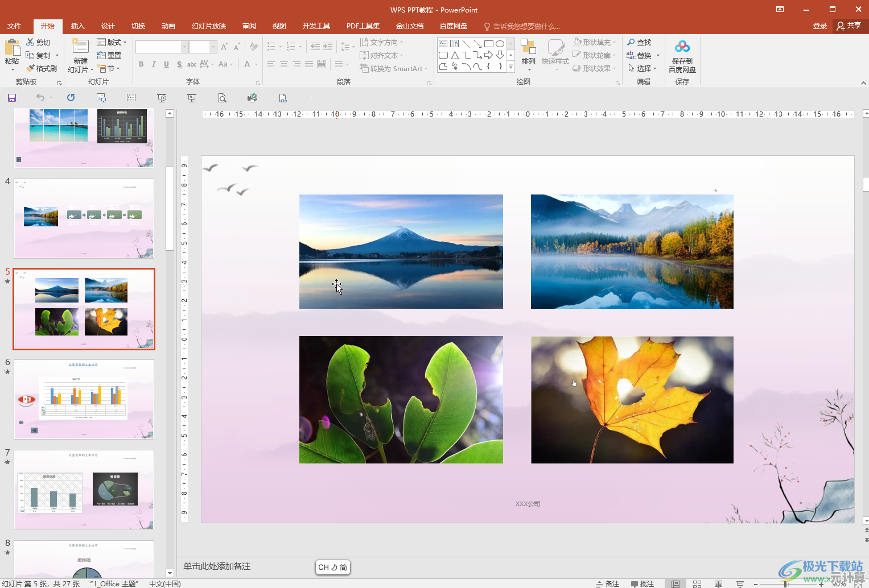
Task: Collapse the ribbon with the chevron
Action: pyautogui.click(x=863, y=83)
